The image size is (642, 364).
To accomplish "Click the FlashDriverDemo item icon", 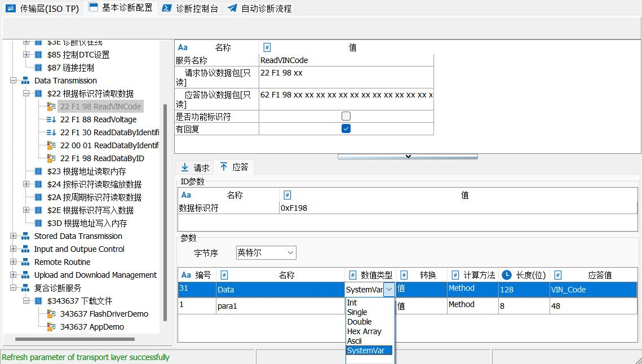I will [x=51, y=314].
